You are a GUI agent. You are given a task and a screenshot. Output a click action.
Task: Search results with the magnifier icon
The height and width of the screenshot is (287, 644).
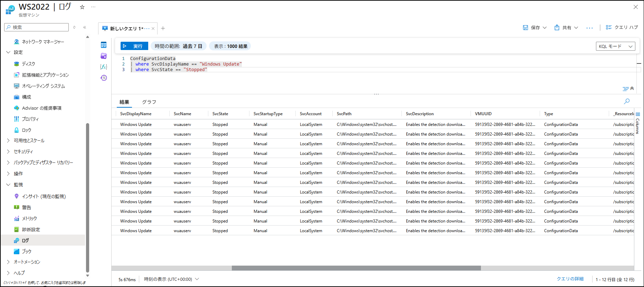627,101
